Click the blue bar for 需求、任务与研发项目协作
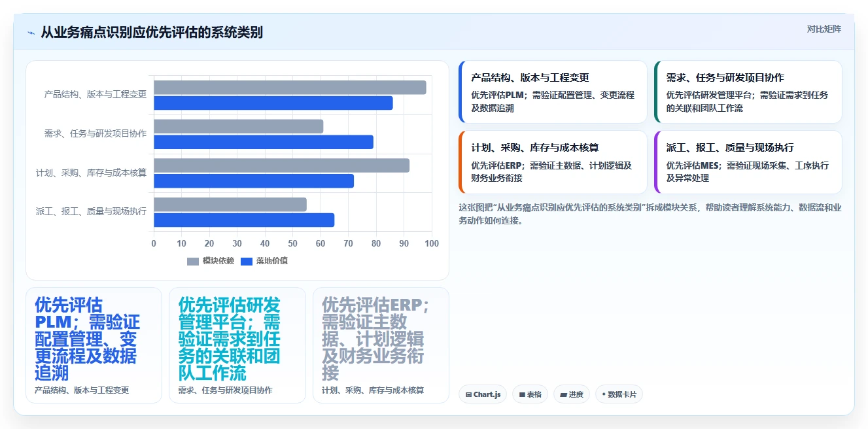This screenshot has height=429, width=868. coord(264,142)
